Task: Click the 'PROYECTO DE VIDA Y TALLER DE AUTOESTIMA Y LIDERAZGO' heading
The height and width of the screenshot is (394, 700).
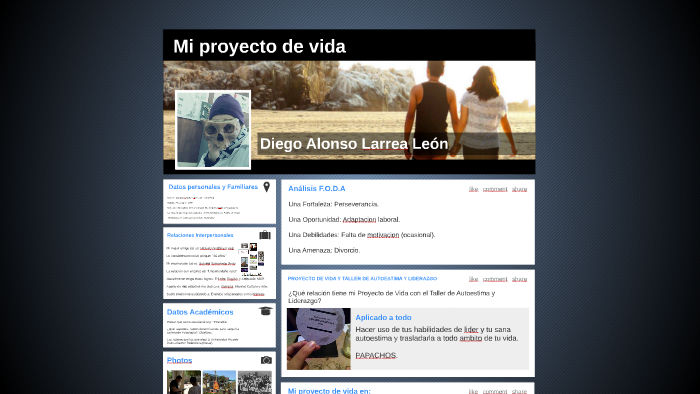Action: pyautogui.click(x=362, y=278)
